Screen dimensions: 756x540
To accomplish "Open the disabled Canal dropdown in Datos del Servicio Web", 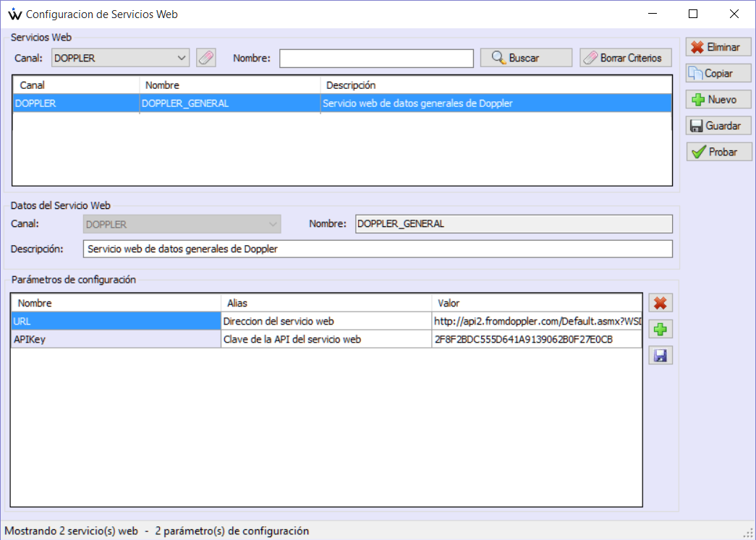I will pos(182,224).
